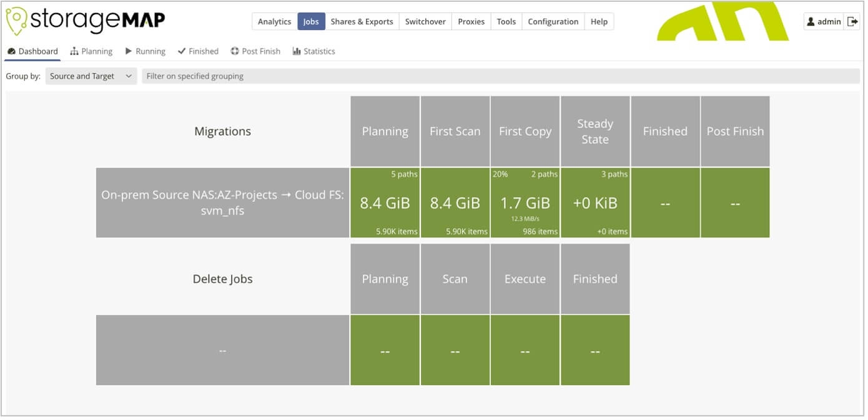Click the filter on specified grouping field
868x420 pixels.
437,76
